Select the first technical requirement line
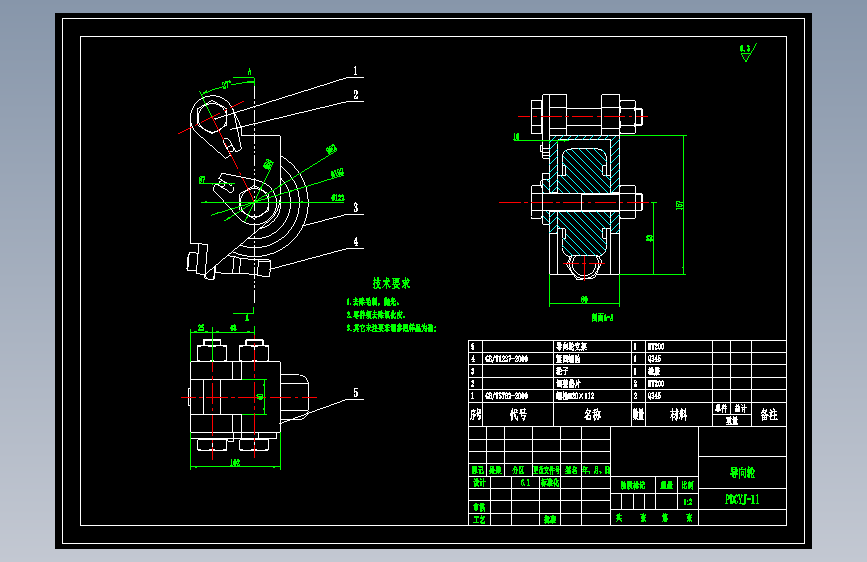 (373, 302)
